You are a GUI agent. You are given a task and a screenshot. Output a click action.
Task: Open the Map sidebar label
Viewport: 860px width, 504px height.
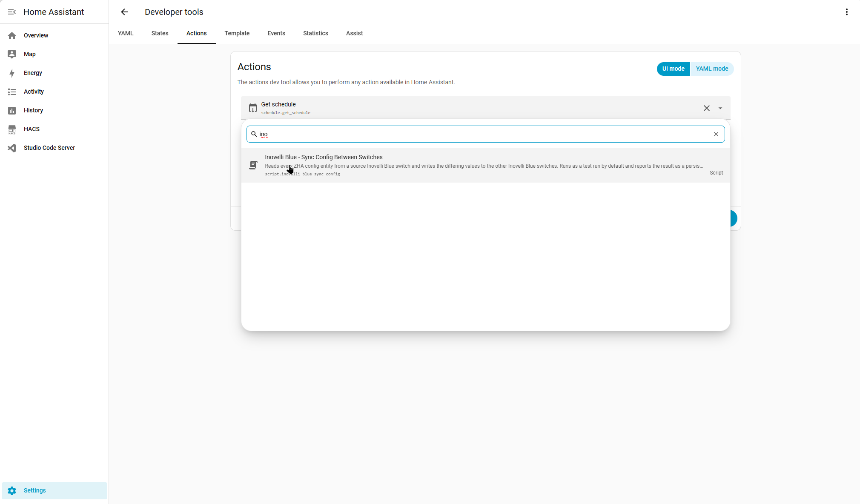coord(30,54)
